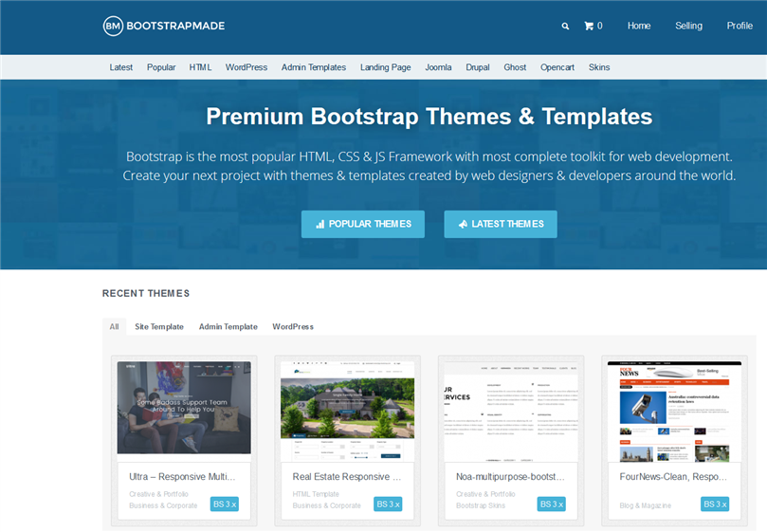Click the Popular Themes button

(x=363, y=224)
